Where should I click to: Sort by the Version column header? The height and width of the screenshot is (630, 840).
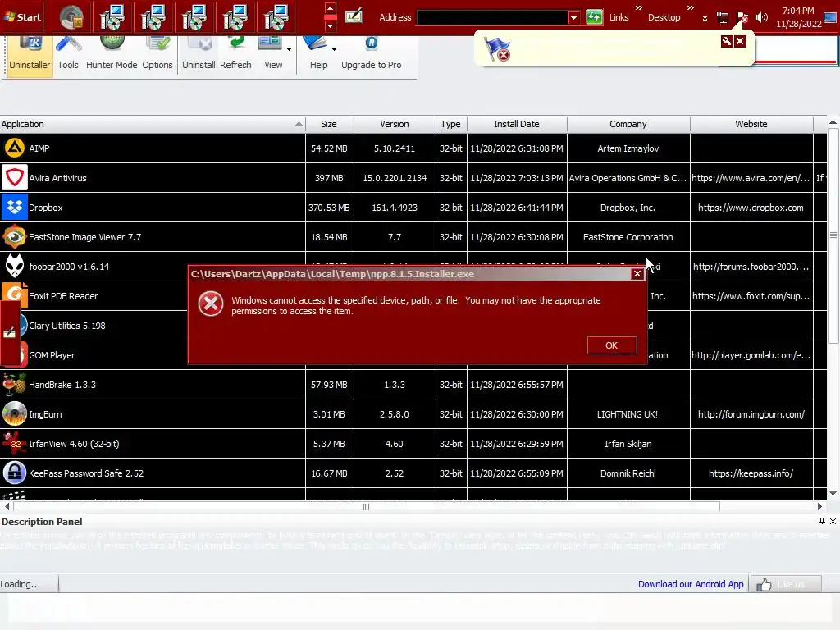point(395,124)
